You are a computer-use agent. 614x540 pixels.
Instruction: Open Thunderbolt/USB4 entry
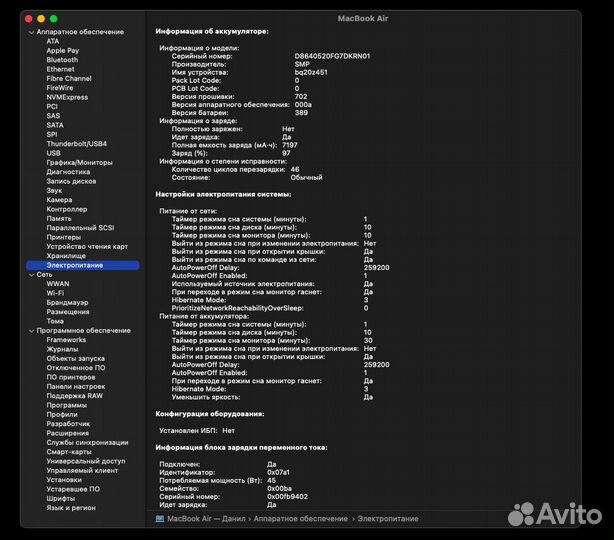tap(76, 144)
